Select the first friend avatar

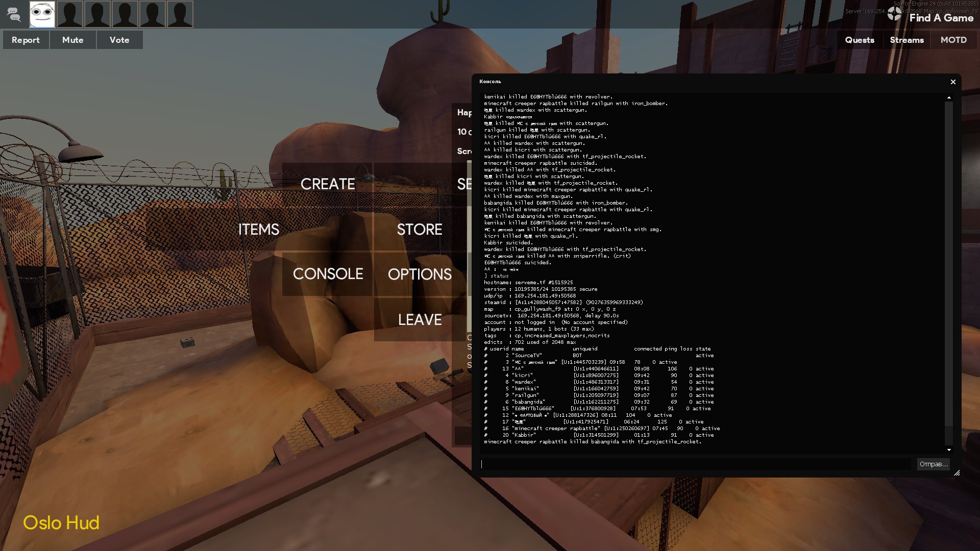click(x=42, y=14)
